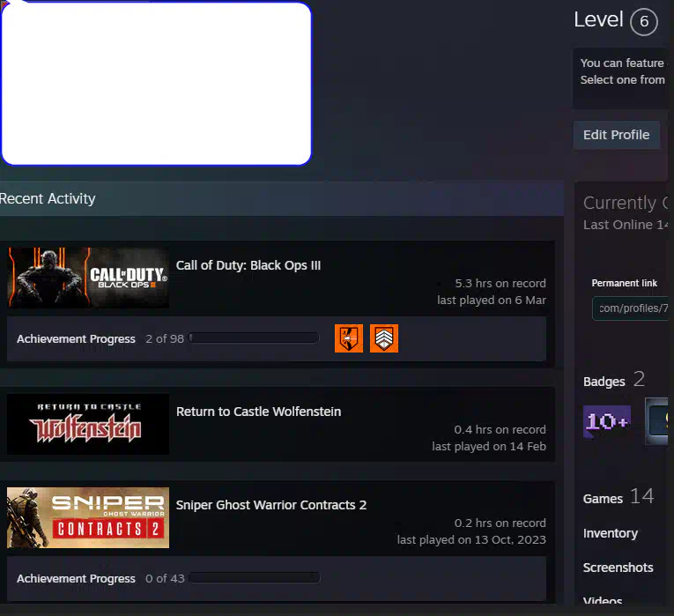This screenshot has height=616, width=674.
Task: Open the Return to Castle Wolfenstein title link
Action: (259, 412)
